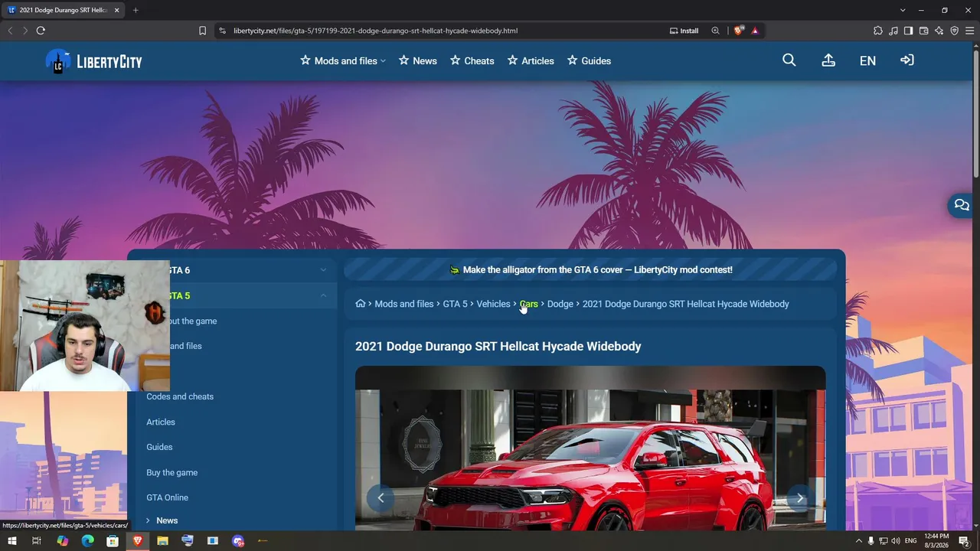Open Articles in the GTA 5 sidebar
Viewport: 980px width, 551px height.
click(x=161, y=422)
